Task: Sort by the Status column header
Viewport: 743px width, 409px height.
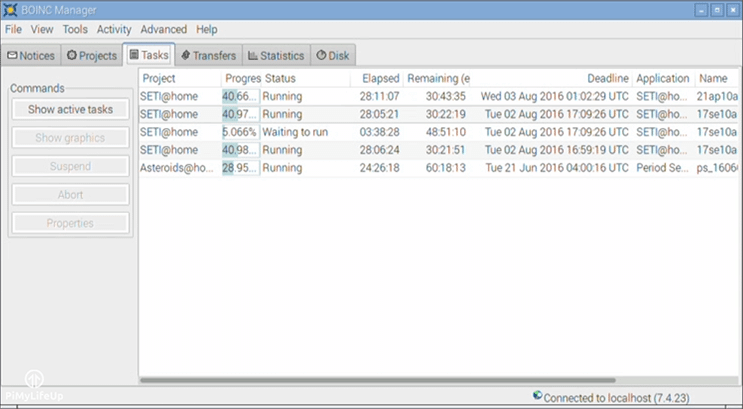Action: [306, 78]
